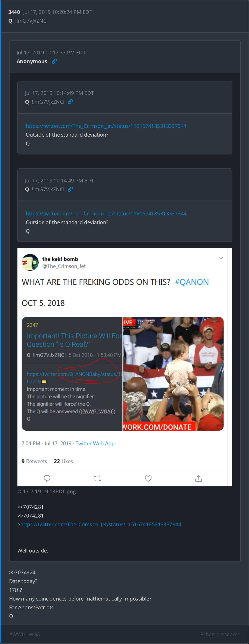Click the link icon next to Anonymous
The image size is (249, 644).
tap(54, 61)
